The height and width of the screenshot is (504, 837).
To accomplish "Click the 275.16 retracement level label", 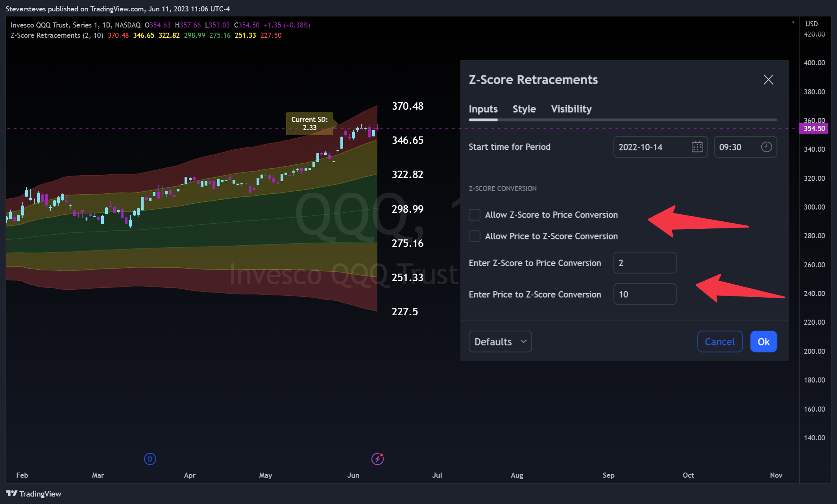I will (407, 243).
